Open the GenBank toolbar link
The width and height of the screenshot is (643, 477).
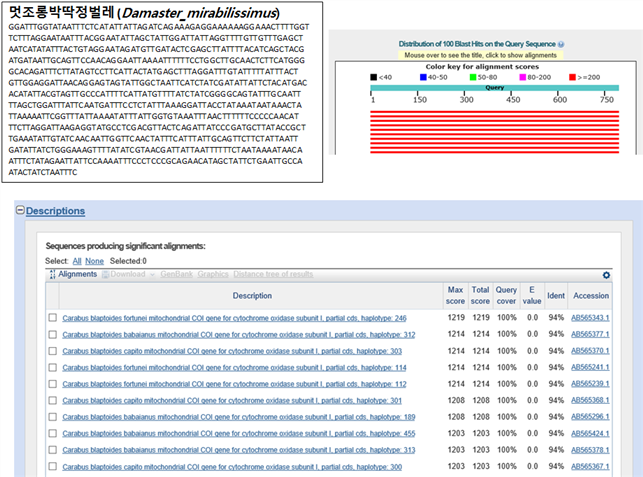pyautogui.click(x=176, y=274)
